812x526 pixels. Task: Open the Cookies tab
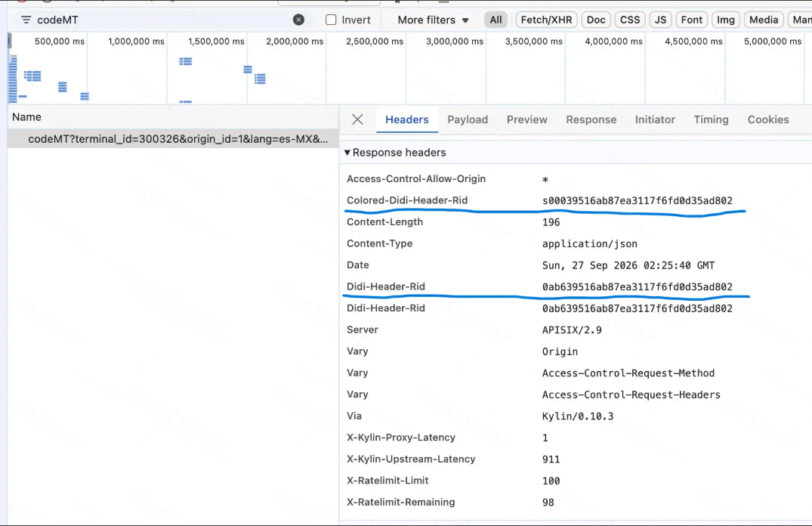(x=768, y=119)
